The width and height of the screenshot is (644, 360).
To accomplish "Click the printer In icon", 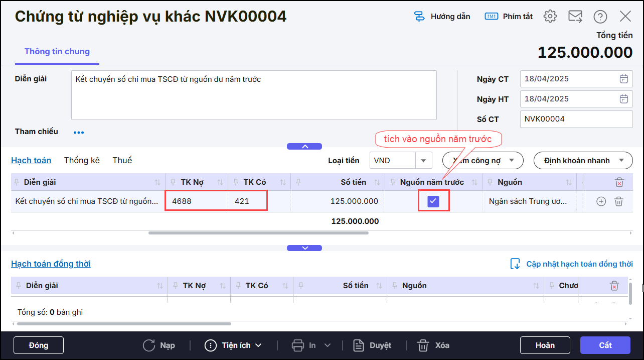I will (298, 345).
